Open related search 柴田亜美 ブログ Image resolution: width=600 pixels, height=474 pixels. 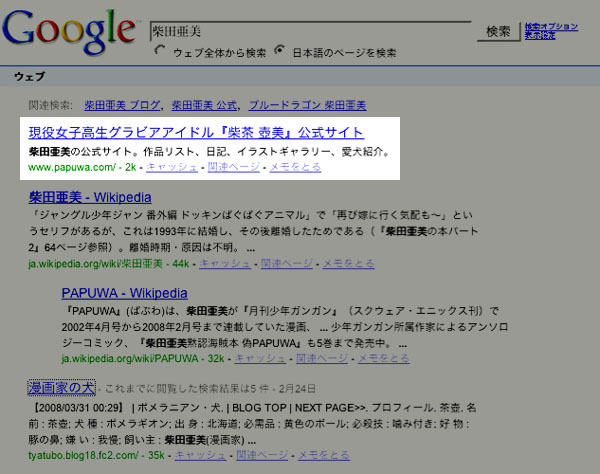click(122, 105)
